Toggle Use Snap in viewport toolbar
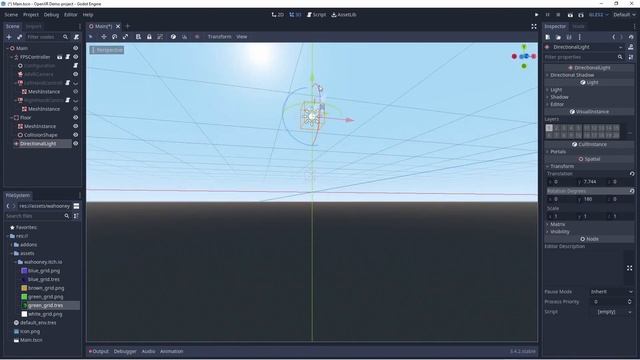This screenshot has width=640, height=360. 184,37
